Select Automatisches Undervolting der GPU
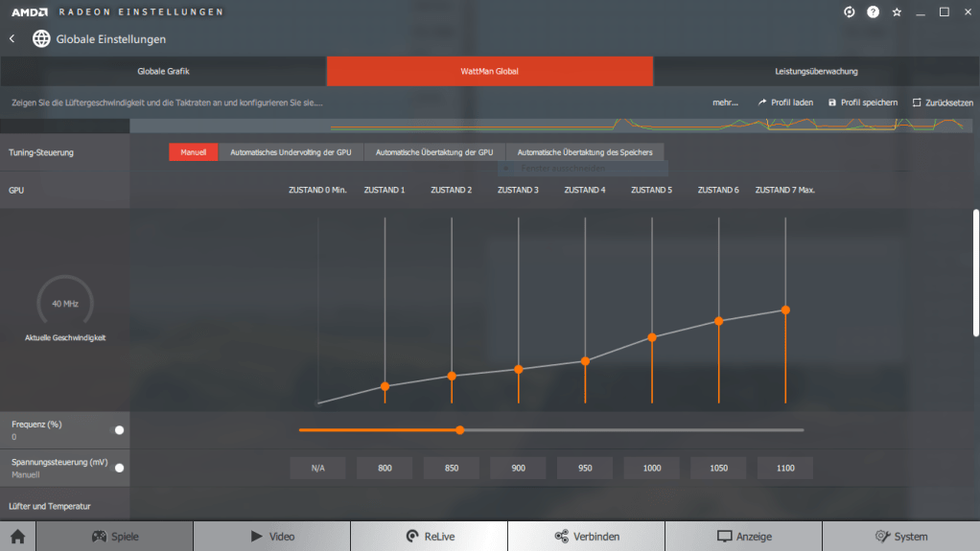The width and height of the screenshot is (980, 551). pos(291,152)
